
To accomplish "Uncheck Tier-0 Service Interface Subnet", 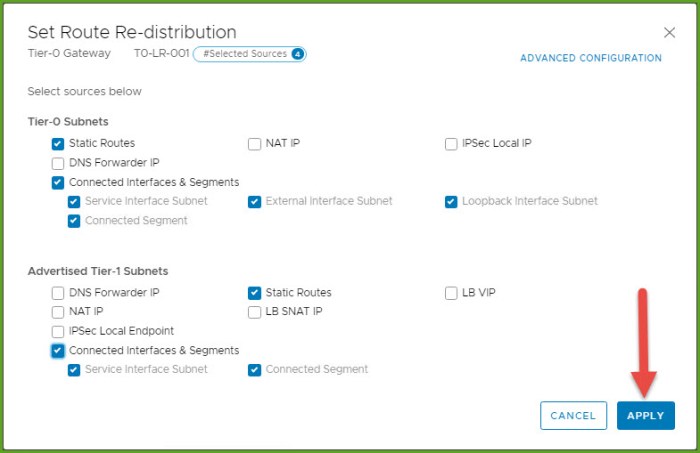I will (74, 201).
